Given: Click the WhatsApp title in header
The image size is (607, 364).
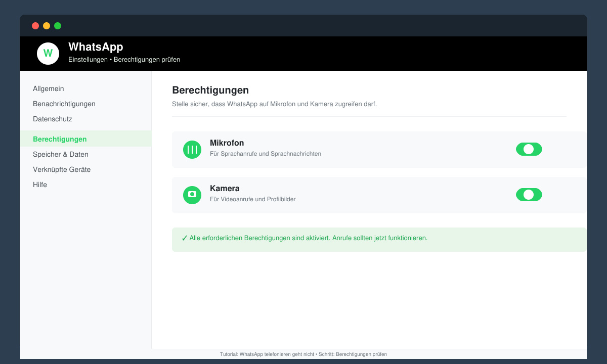Looking at the screenshot, I should [x=96, y=47].
